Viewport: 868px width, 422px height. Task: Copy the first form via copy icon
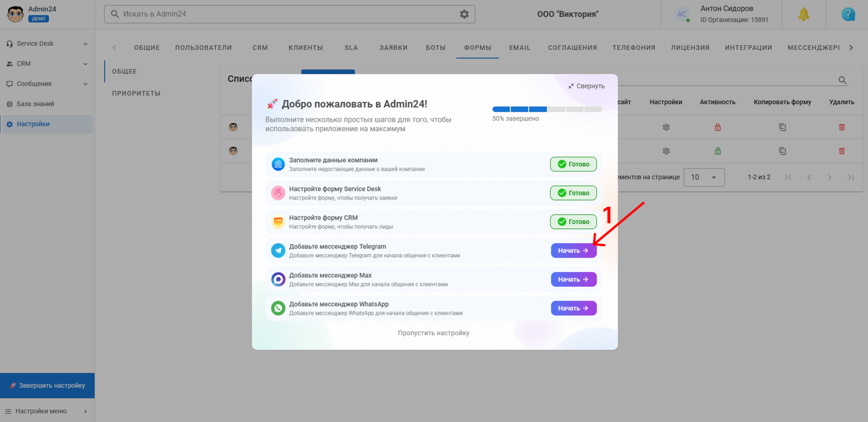point(782,127)
